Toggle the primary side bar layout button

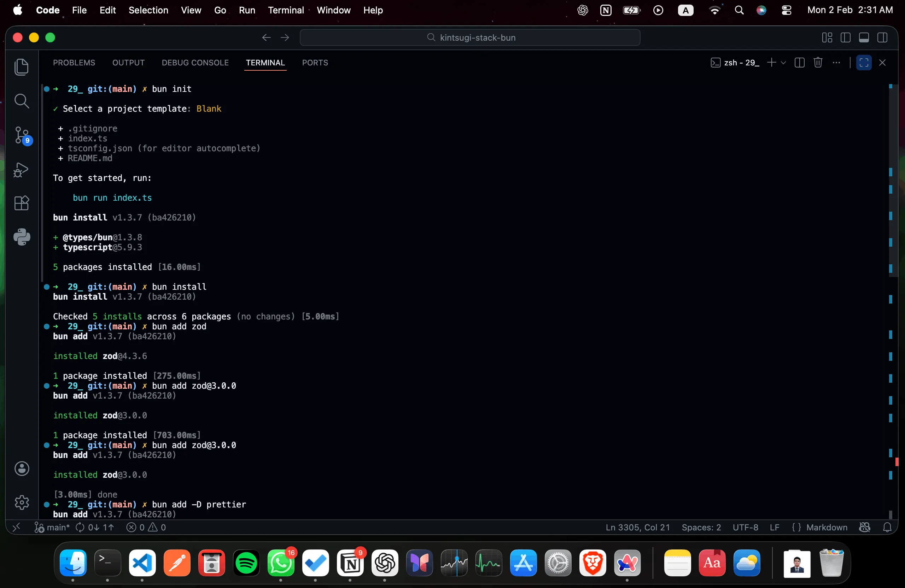pyautogui.click(x=845, y=37)
